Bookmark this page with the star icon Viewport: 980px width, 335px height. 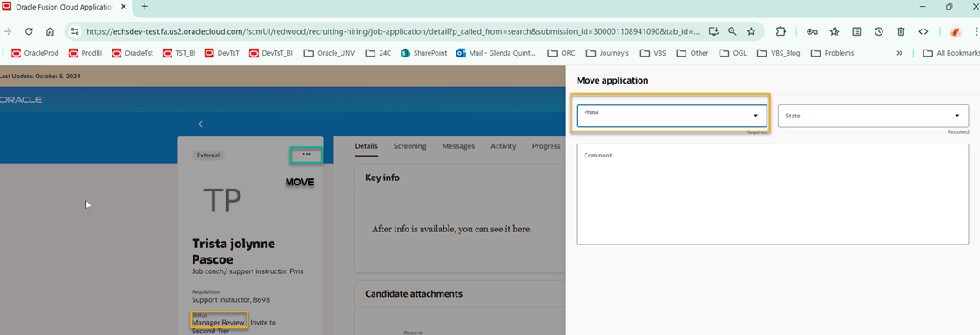(751, 31)
